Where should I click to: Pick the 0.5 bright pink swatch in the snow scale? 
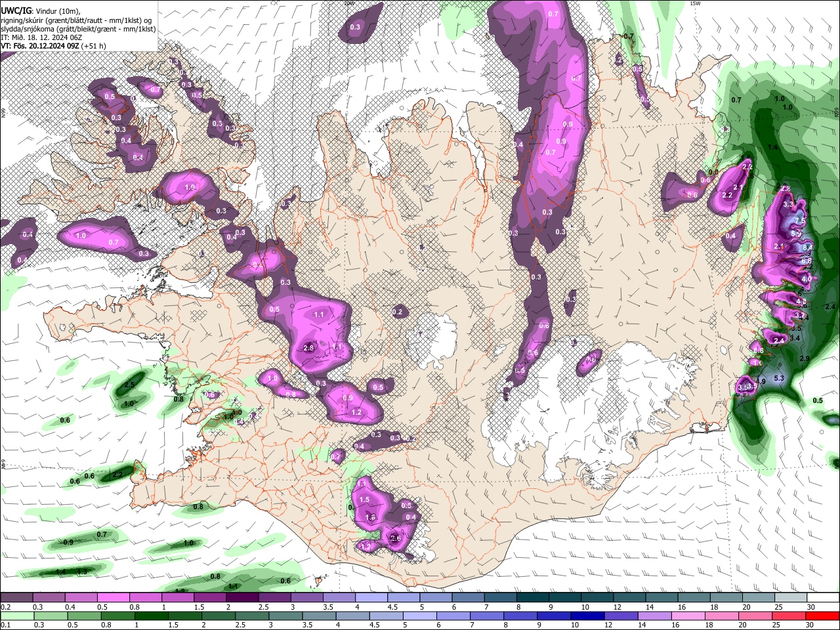coord(113,598)
